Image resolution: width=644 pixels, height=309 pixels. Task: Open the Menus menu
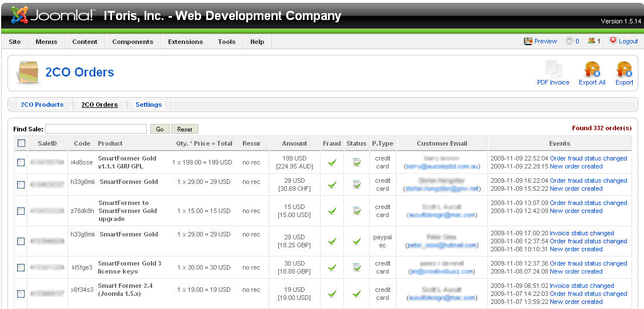(46, 42)
